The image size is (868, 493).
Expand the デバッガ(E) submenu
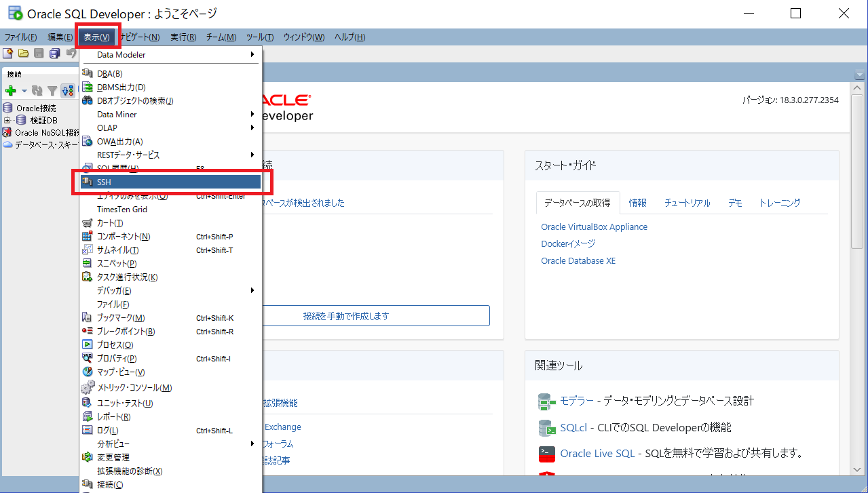(170, 290)
